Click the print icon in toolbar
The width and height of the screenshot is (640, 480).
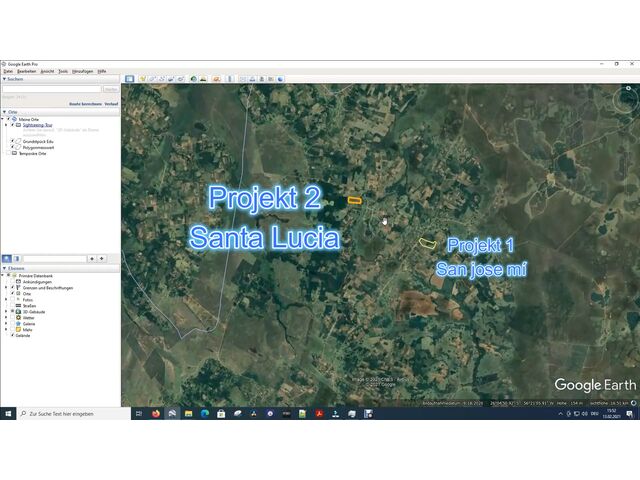tap(251, 79)
